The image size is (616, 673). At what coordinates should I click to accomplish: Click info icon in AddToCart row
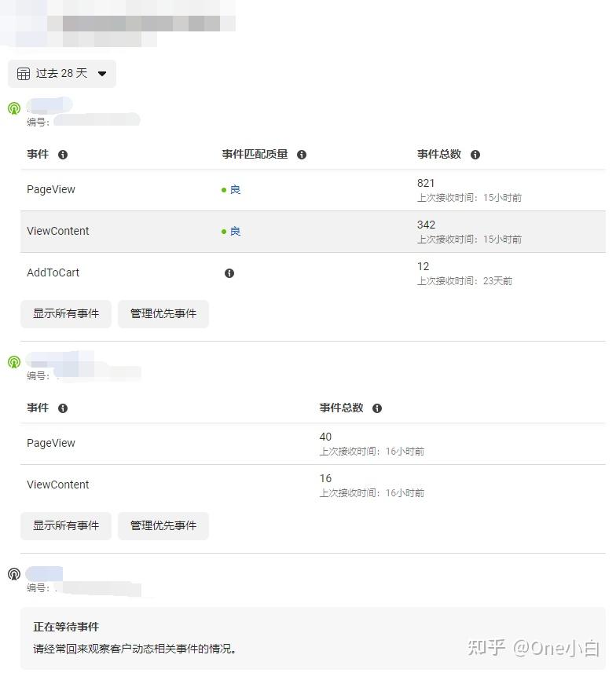click(229, 273)
